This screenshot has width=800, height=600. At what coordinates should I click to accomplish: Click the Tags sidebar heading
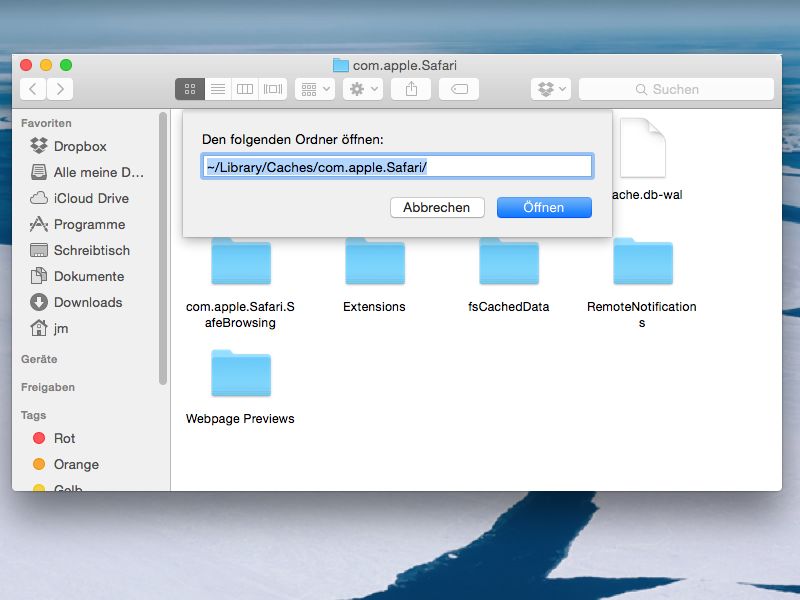coord(33,415)
